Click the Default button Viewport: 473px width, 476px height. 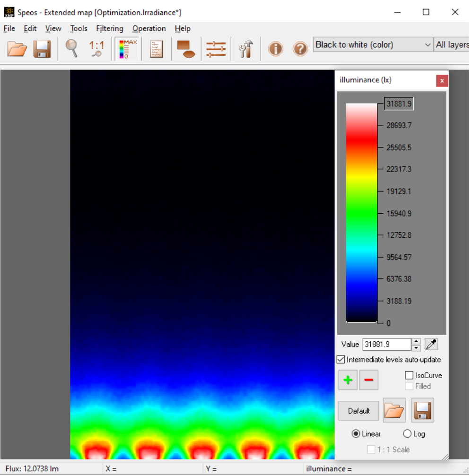point(359,411)
